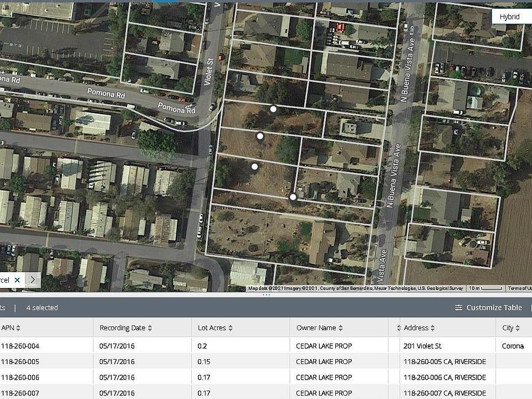Sort the table by APN column

[x=18, y=328]
